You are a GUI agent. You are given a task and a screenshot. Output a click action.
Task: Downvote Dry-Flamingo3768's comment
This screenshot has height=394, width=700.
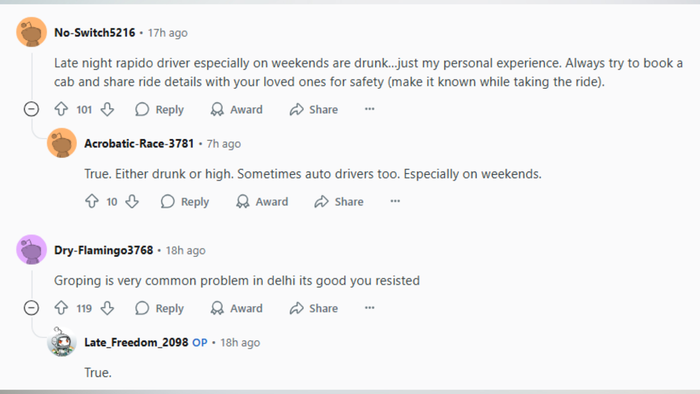(107, 308)
